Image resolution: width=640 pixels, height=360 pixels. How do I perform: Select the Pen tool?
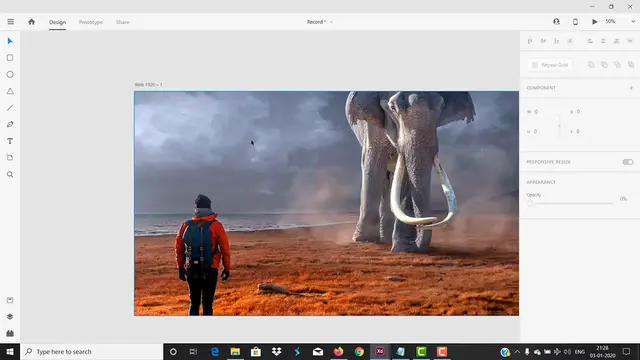click(x=10, y=124)
